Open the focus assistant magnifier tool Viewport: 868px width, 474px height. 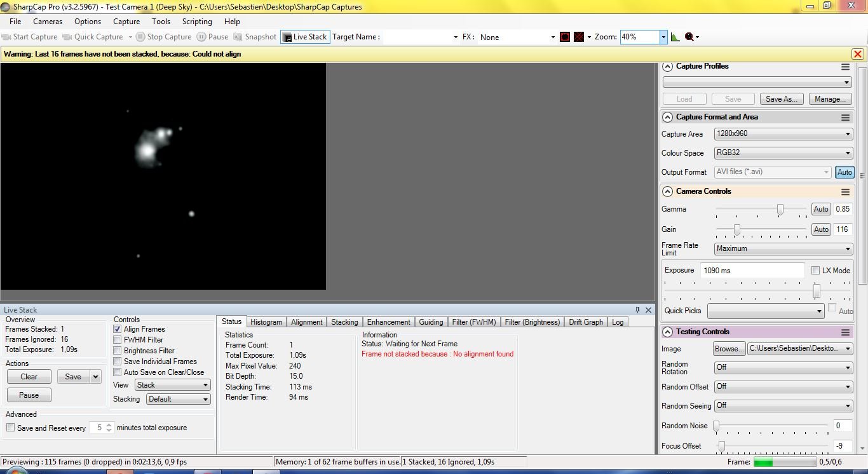click(x=689, y=37)
